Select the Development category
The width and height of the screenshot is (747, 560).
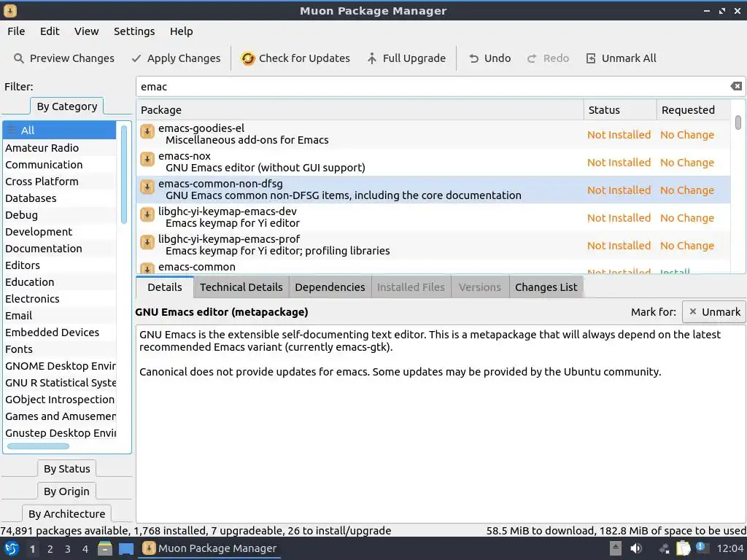click(x=60, y=231)
